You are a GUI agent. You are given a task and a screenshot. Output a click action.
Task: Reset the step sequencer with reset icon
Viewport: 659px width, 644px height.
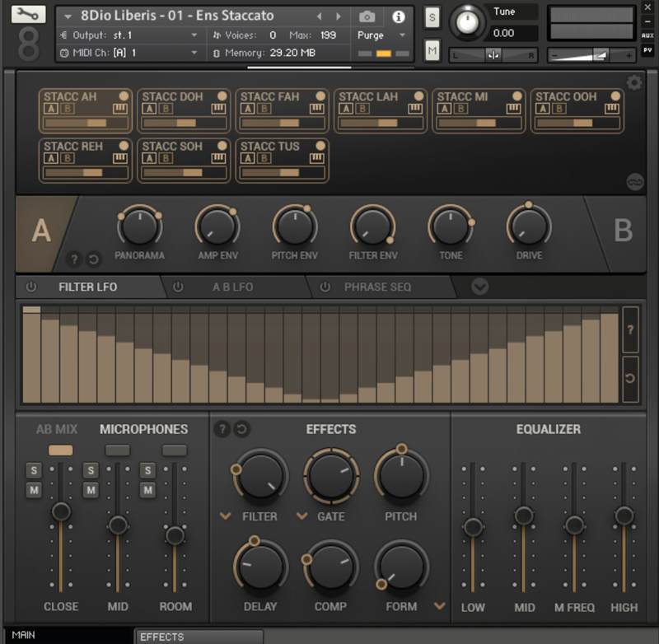tap(630, 379)
